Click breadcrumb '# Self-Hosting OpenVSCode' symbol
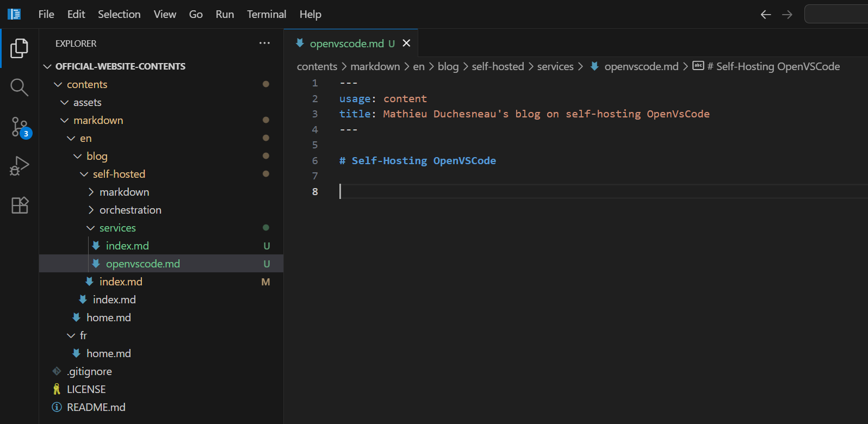This screenshot has height=424, width=868. pos(773,66)
